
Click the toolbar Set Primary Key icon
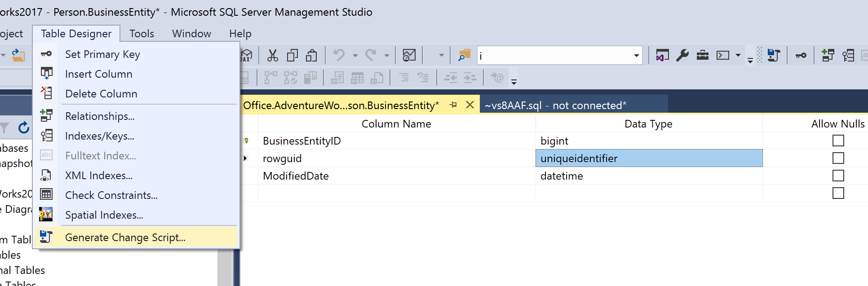pos(801,55)
